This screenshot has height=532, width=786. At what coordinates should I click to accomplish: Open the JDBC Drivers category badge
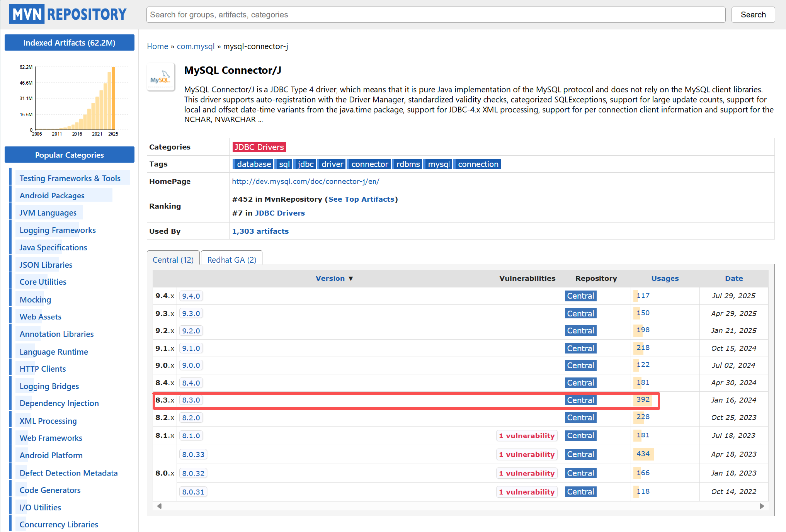(259, 147)
